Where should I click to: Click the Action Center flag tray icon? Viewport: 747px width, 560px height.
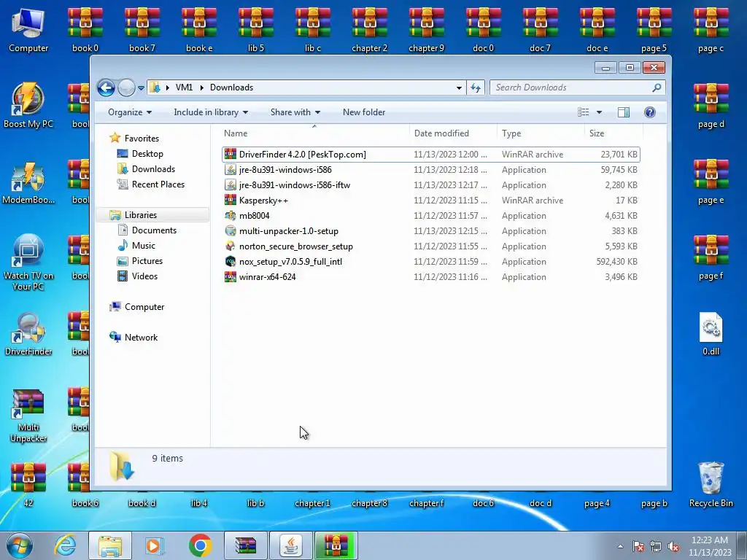point(638,547)
